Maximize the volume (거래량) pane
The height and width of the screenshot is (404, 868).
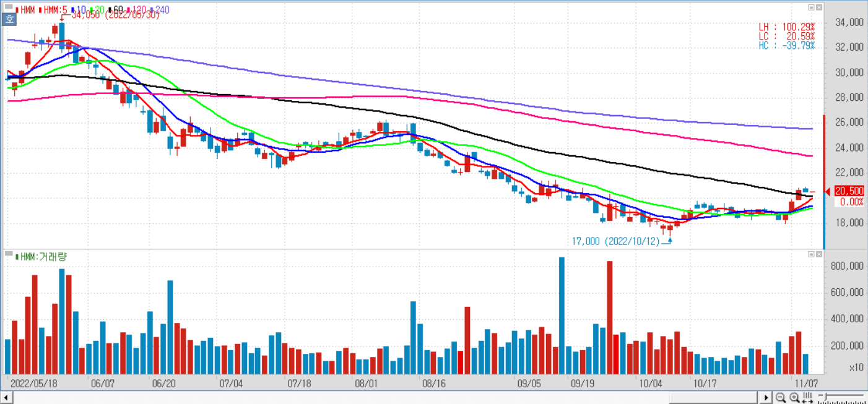click(x=811, y=254)
